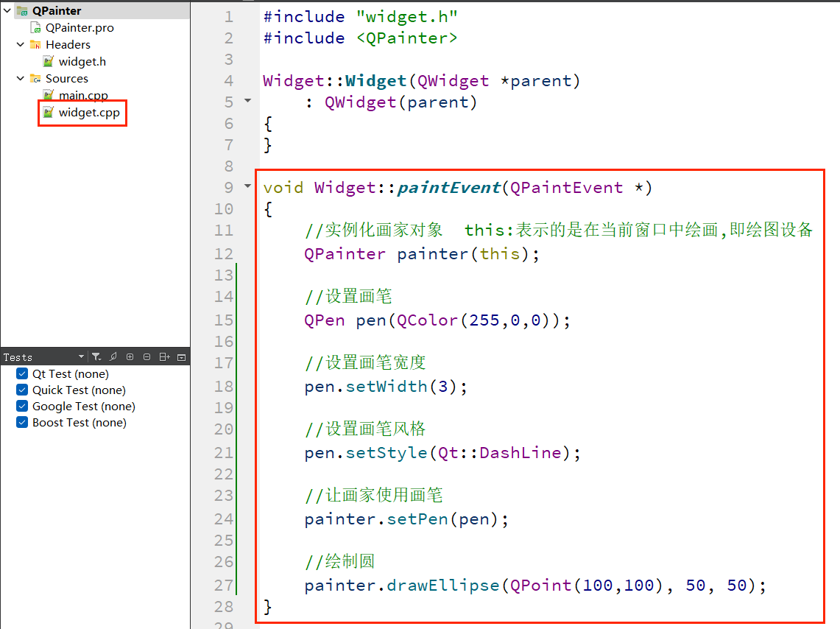
Task: Select the QPainter project root label
Action: coord(57,11)
